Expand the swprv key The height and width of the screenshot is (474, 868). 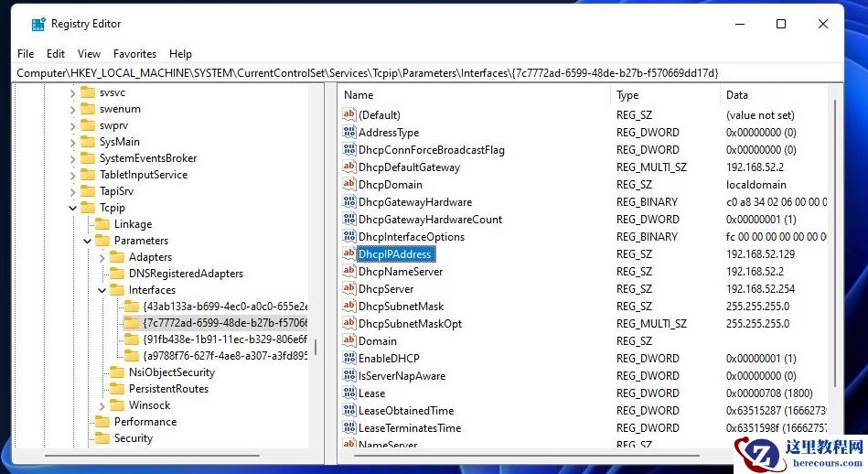coord(72,125)
